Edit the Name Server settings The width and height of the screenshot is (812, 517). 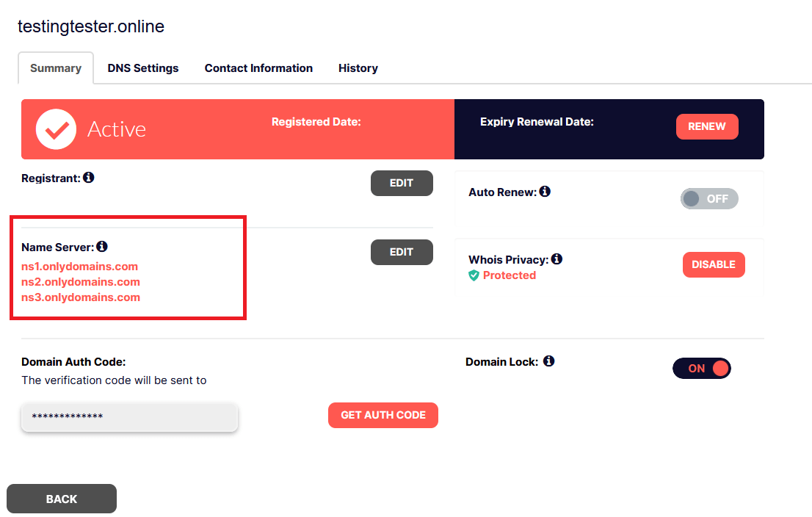(402, 252)
